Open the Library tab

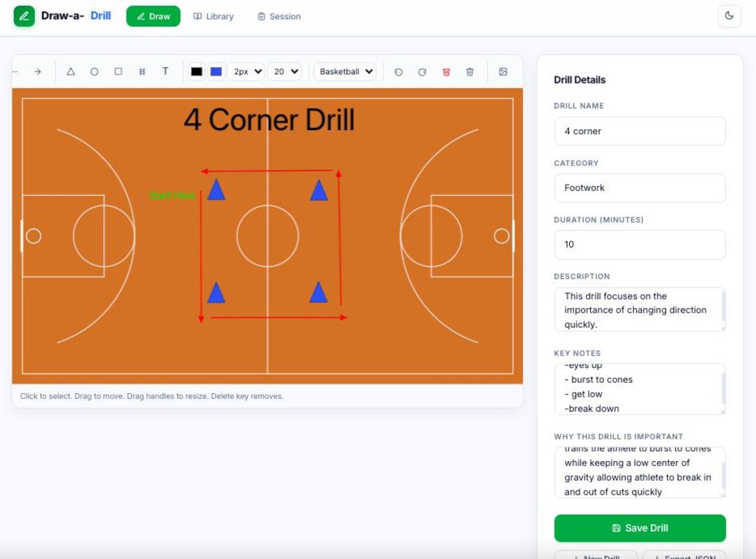213,16
